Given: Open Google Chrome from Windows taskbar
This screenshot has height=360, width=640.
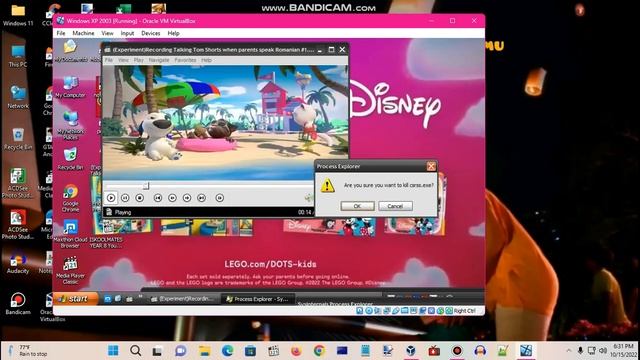Looking at the screenshot, I should click(x=319, y=350).
